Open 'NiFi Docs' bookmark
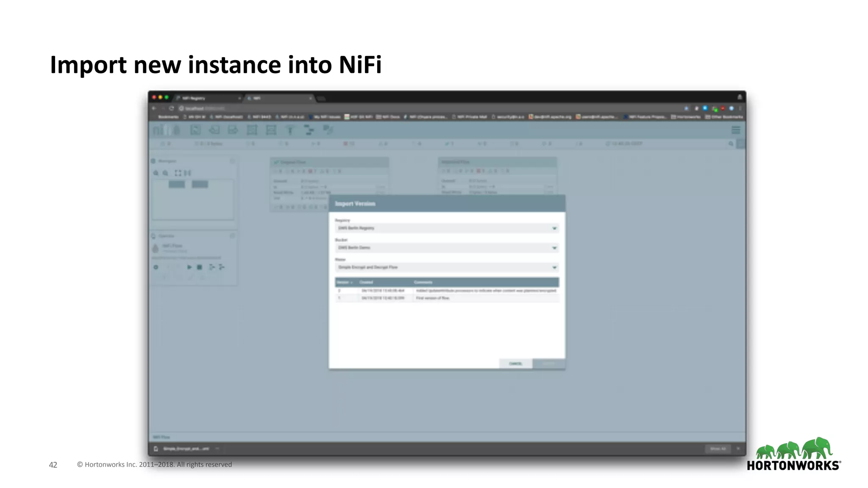 point(388,117)
